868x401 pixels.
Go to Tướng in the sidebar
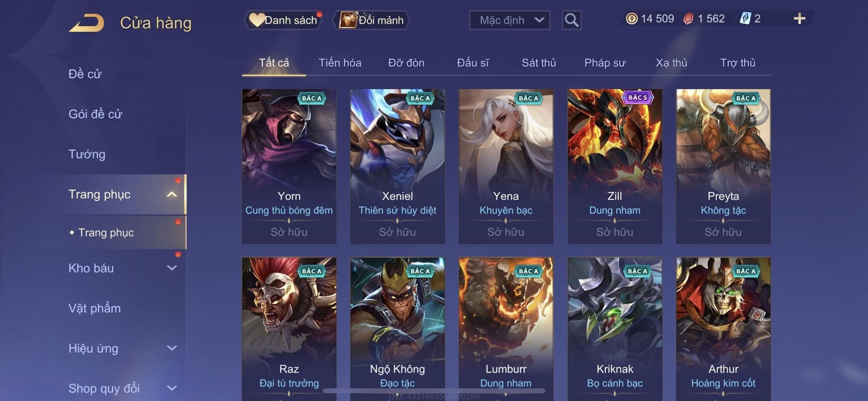pyautogui.click(x=87, y=154)
